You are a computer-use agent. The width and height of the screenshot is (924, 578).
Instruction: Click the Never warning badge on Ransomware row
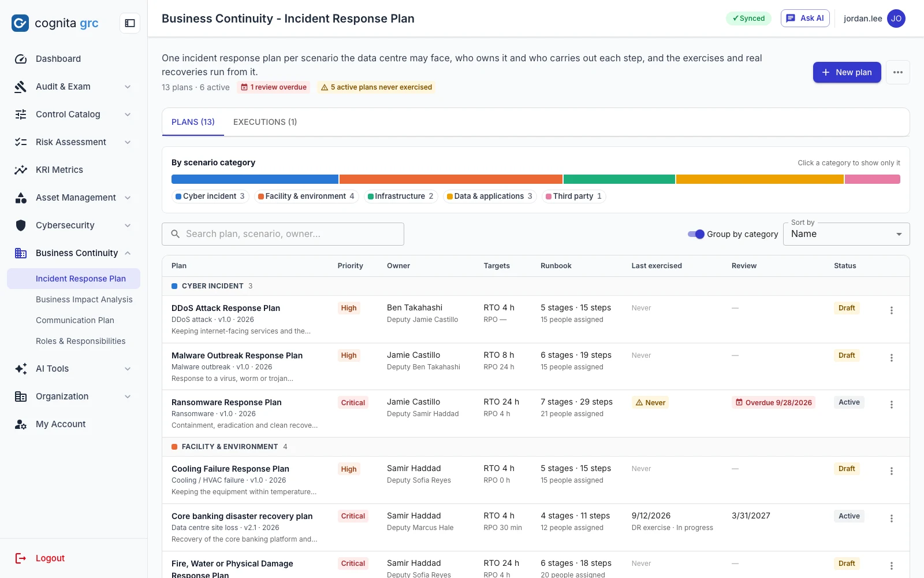click(650, 402)
